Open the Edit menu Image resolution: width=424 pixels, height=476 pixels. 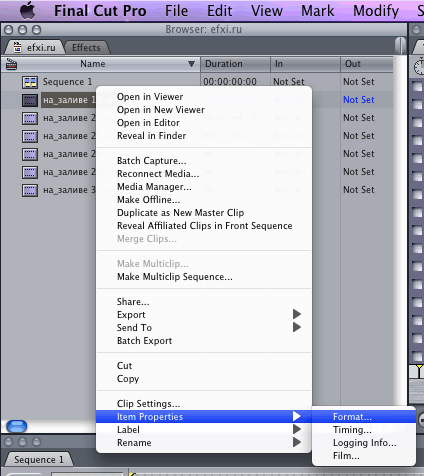[219, 11]
